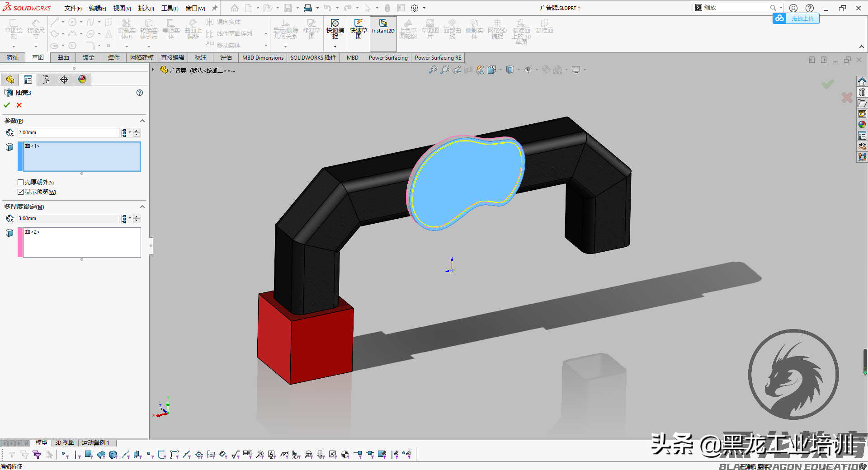Open the ConfigurationManager tab in the left panel
The height and width of the screenshot is (470, 868).
[46, 79]
